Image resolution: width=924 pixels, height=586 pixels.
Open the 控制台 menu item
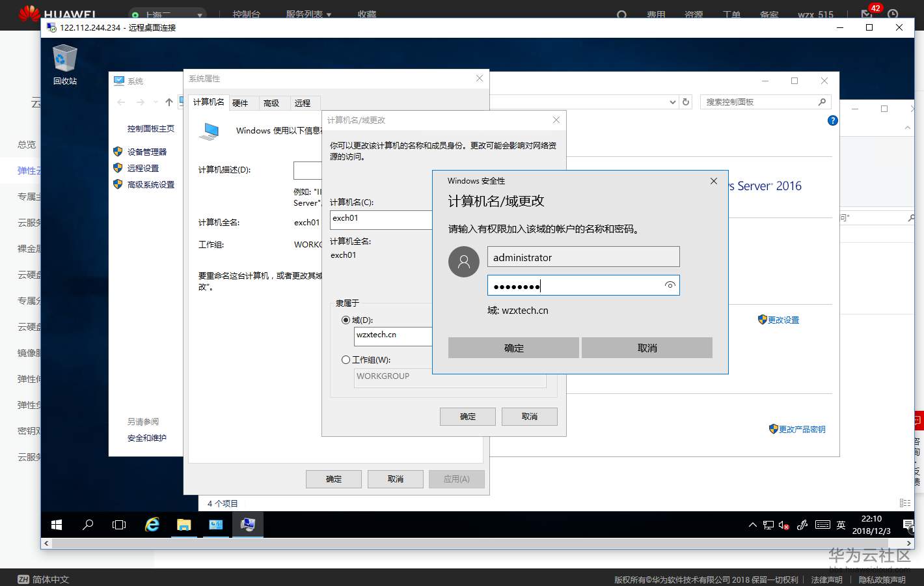point(247,13)
